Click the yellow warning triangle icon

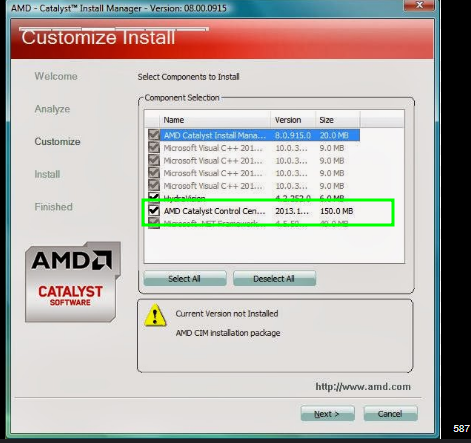click(155, 315)
